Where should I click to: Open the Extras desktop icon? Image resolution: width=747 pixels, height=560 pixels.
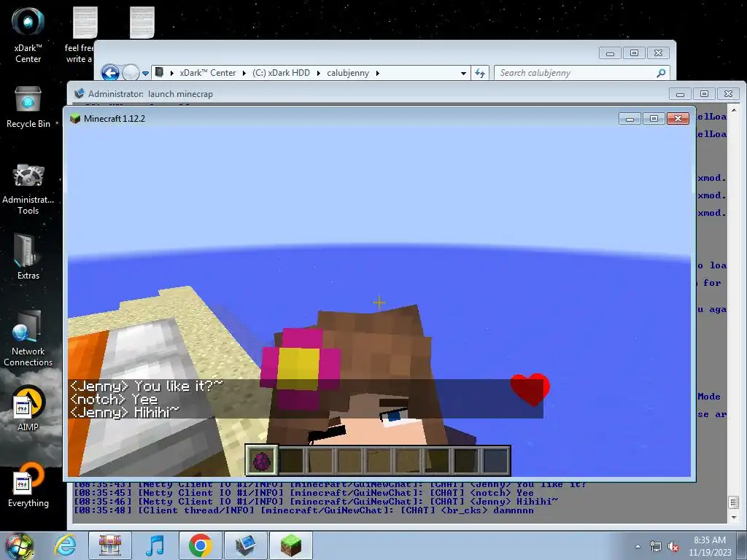tap(28, 256)
